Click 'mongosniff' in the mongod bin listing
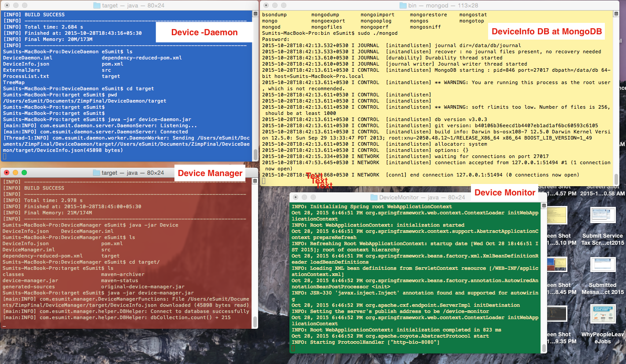 (426, 27)
